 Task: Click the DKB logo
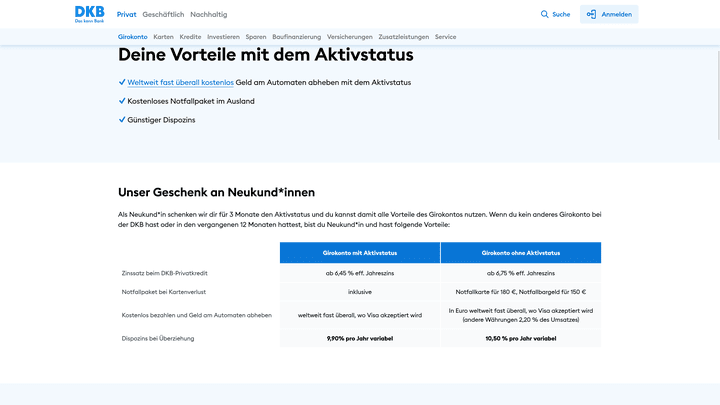(90, 14)
